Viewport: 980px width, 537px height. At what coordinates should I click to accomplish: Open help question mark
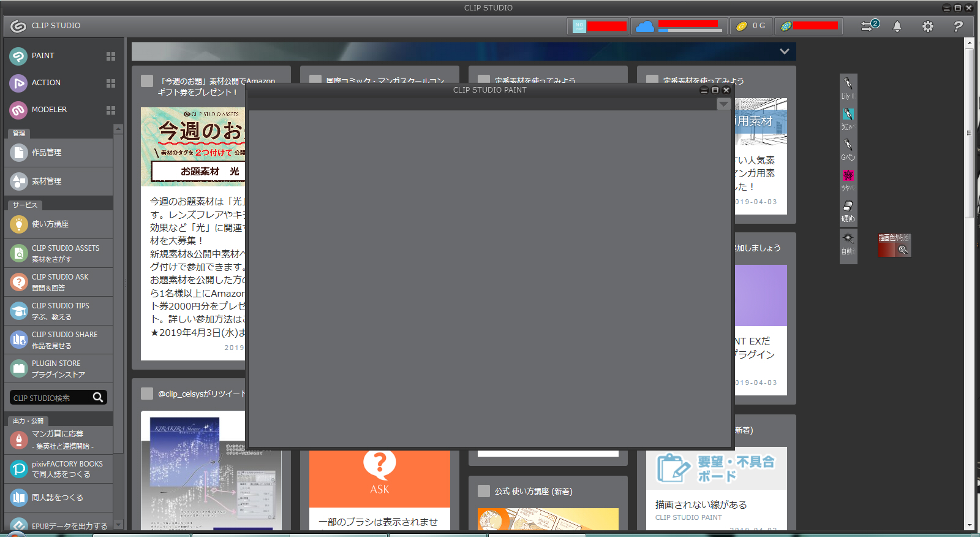[x=958, y=26]
